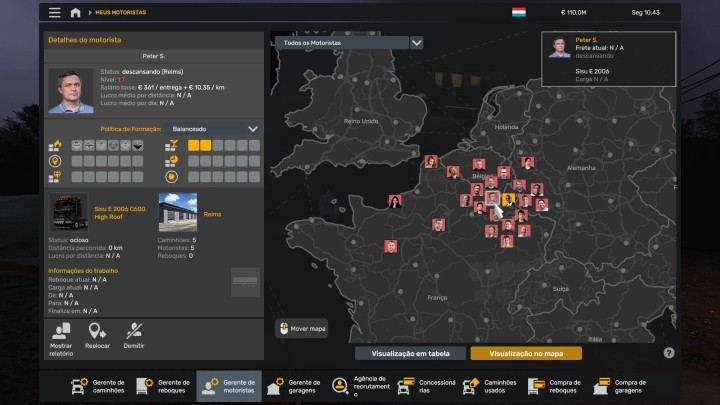Open Agência de recrutamento tab
Image resolution: width=720 pixels, height=405 pixels.
(360, 386)
